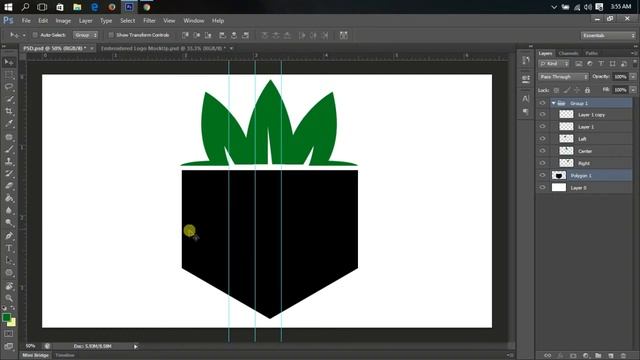
Task: Filter layers by type (T) icon
Action: click(601, 64)
